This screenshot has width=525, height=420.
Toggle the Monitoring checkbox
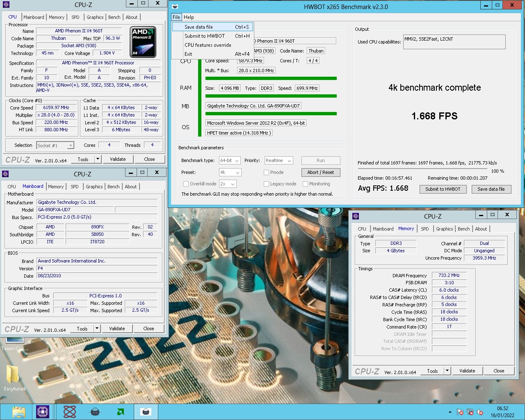point(305,184)
